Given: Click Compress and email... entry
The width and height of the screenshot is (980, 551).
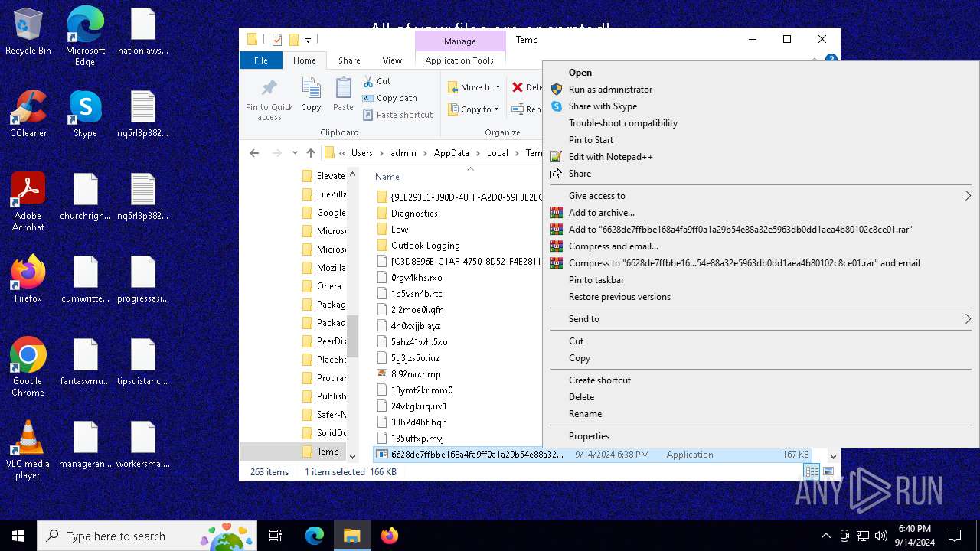Looking at the screenshot, I should 613,246.
